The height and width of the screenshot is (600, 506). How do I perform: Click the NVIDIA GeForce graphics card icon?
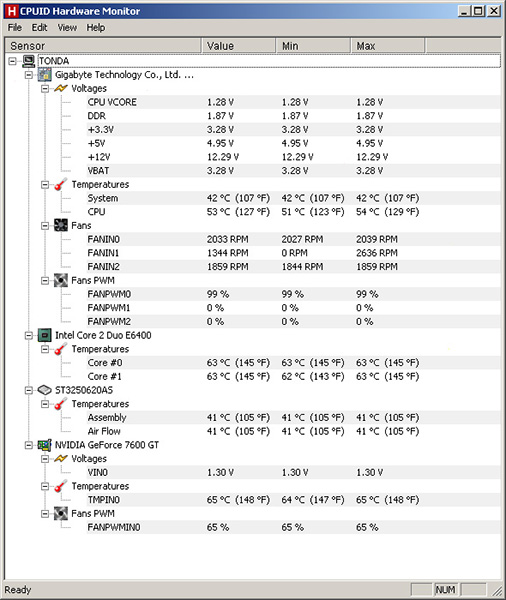pyautogui.click(x=44, y=445)
